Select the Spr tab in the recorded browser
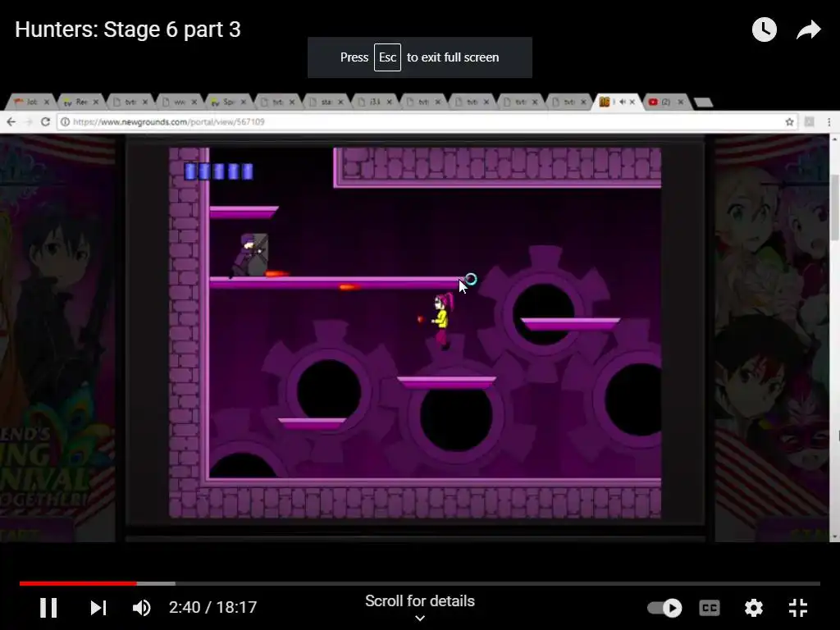 coord(228,102)
